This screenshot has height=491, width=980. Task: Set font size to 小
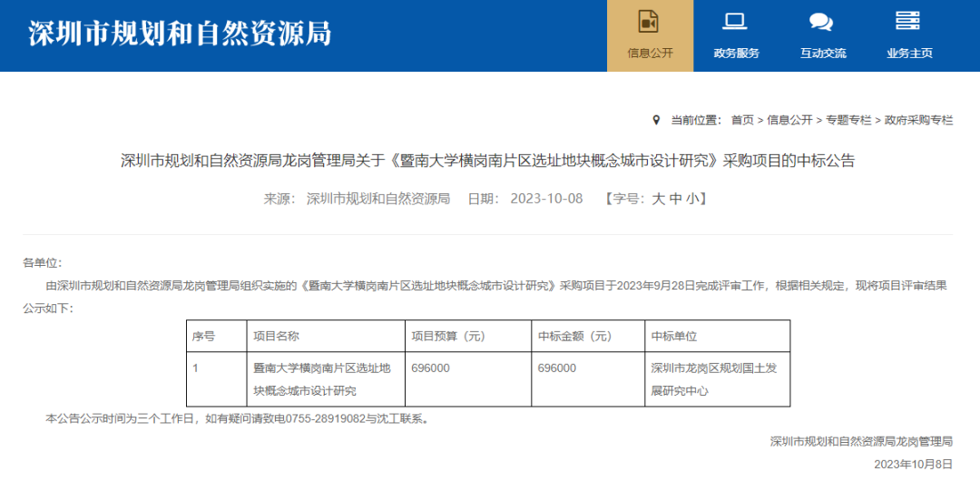click(692, 199)
